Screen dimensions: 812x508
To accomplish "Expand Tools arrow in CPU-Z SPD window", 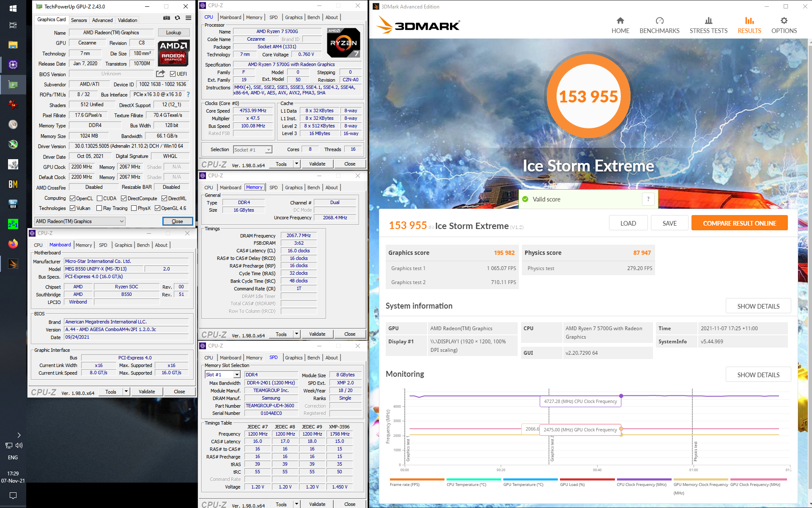I will [296, 504].
